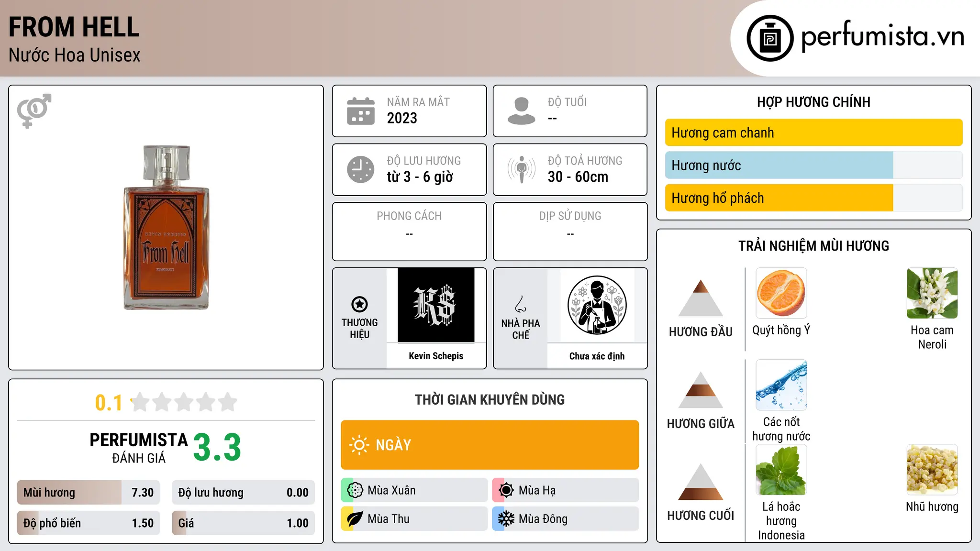Click the Giá 1.00 score bar
Screen dimensions: 980x551
tap(243, 523)
